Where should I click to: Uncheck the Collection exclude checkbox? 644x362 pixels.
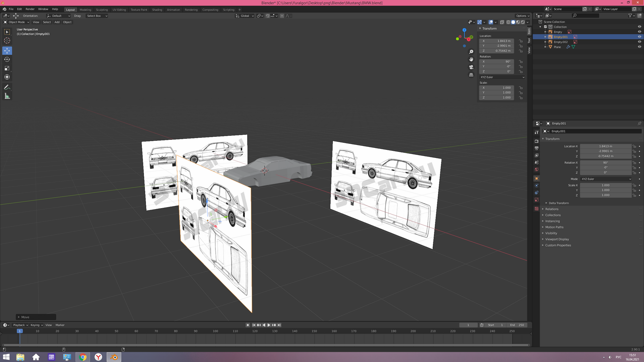[x=545, y=27]
